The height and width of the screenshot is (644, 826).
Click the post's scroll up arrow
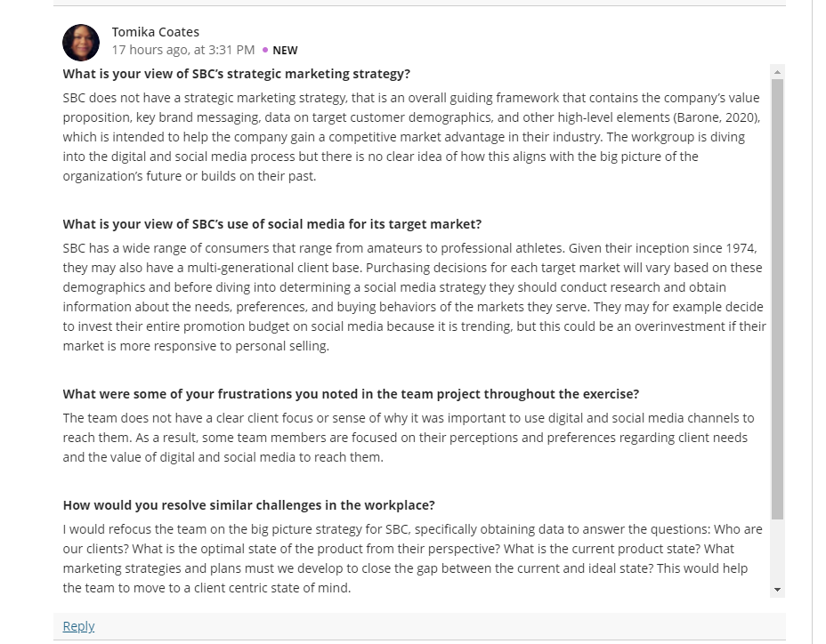point(777,72)
